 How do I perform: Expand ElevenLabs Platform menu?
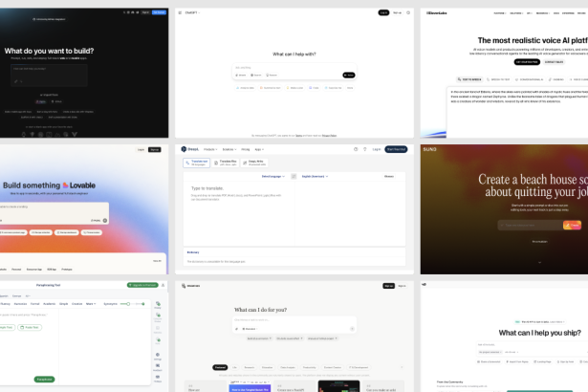(x=500, y=13)
